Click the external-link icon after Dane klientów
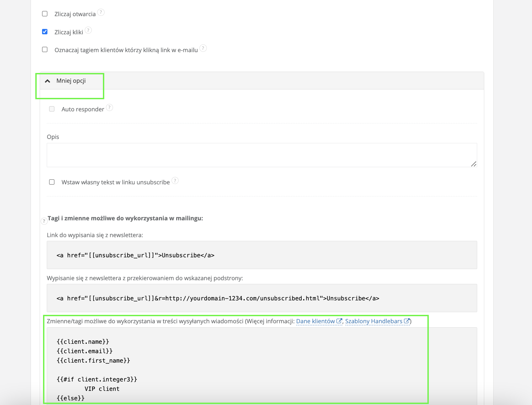The width and height of the screenshot is (532, 405). point(339,321)
